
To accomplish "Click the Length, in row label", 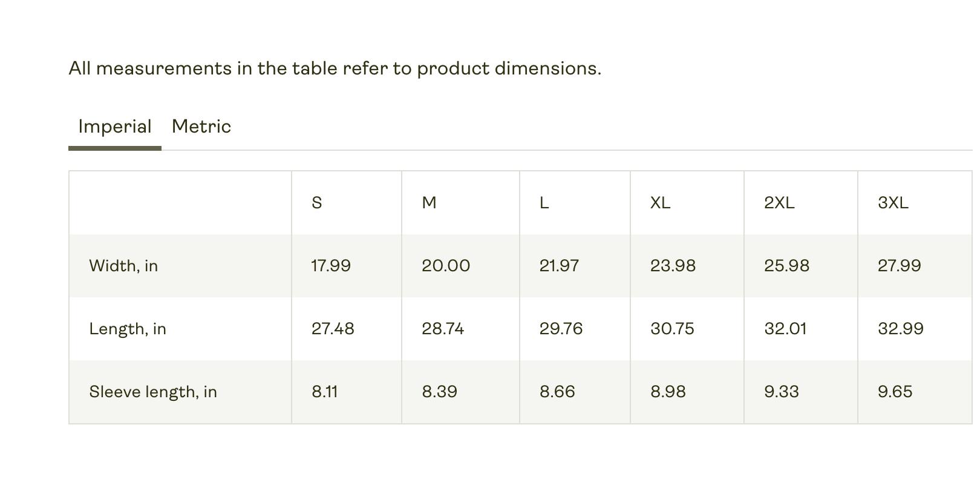I will tap(128, 329).
